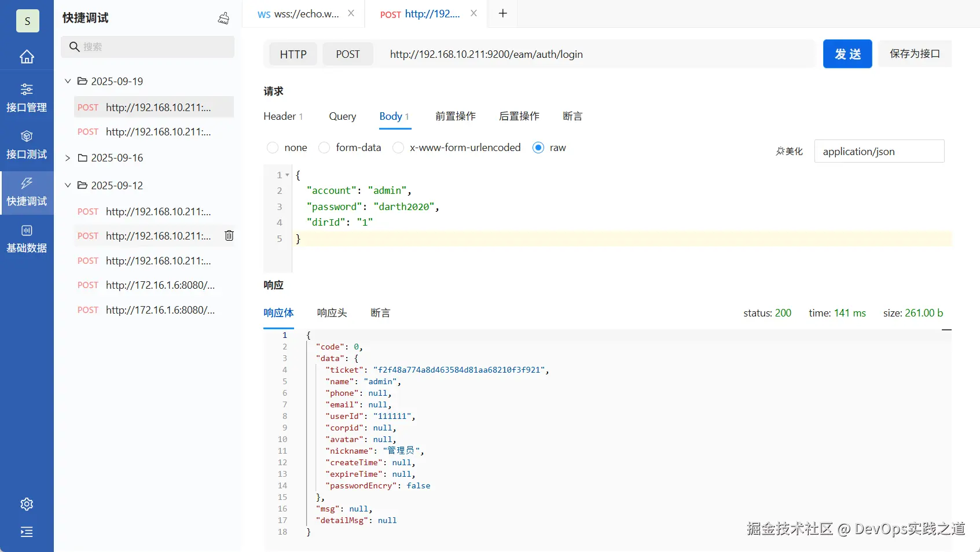This screenshot has height=552, width=980.
Task: Open the 响应头 response tab
Action: coord(332,313)
